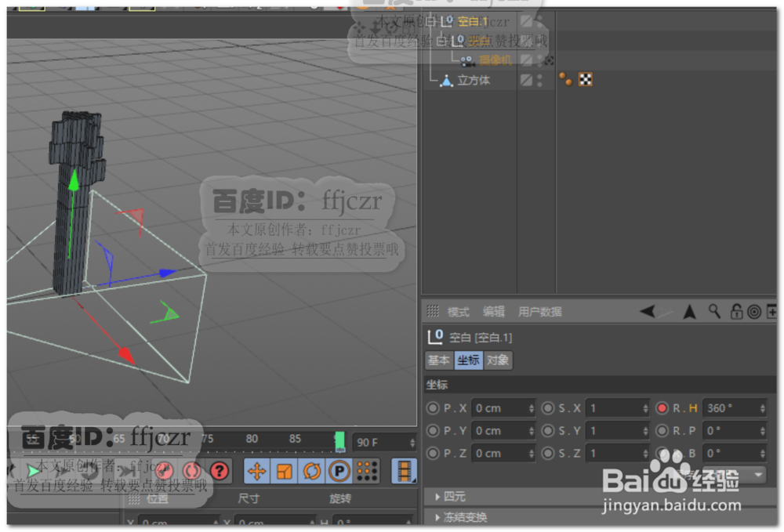Click the S.X value stepper arrows

point(645,408)
